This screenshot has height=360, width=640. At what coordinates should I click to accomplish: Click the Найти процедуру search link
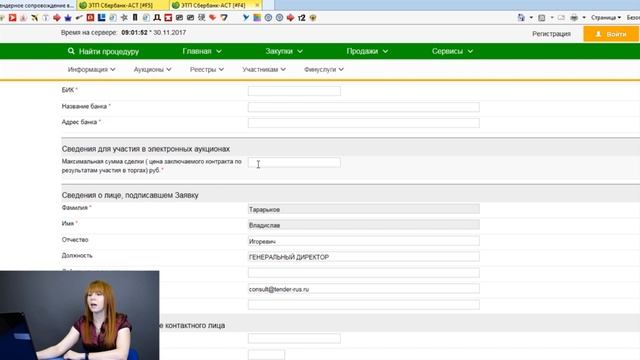pyautogui.click(x=103, y=51)
